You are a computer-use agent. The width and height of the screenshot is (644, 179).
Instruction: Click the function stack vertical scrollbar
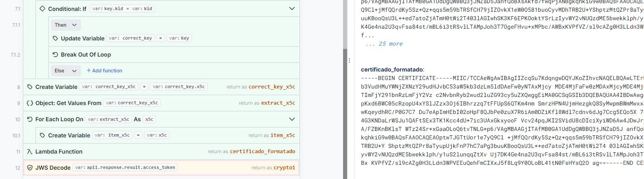coord(345,113)
